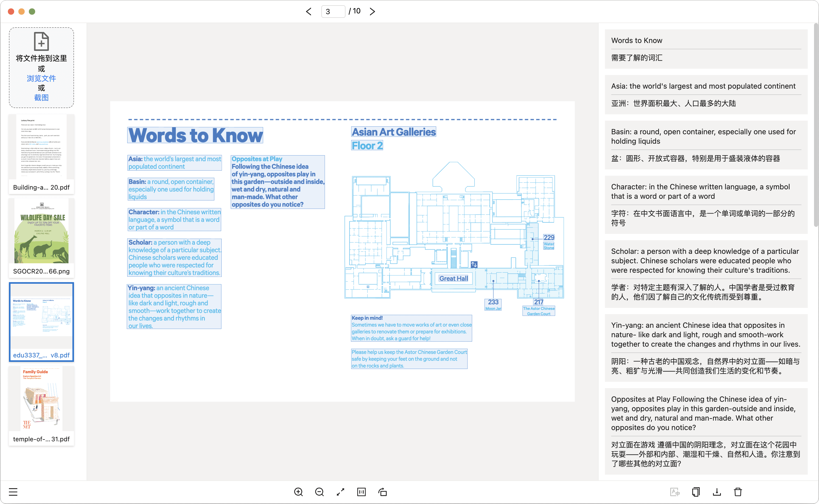Click the rotate page icon
Viewport: 819px width, 504px height.
(x=382, y=492)
